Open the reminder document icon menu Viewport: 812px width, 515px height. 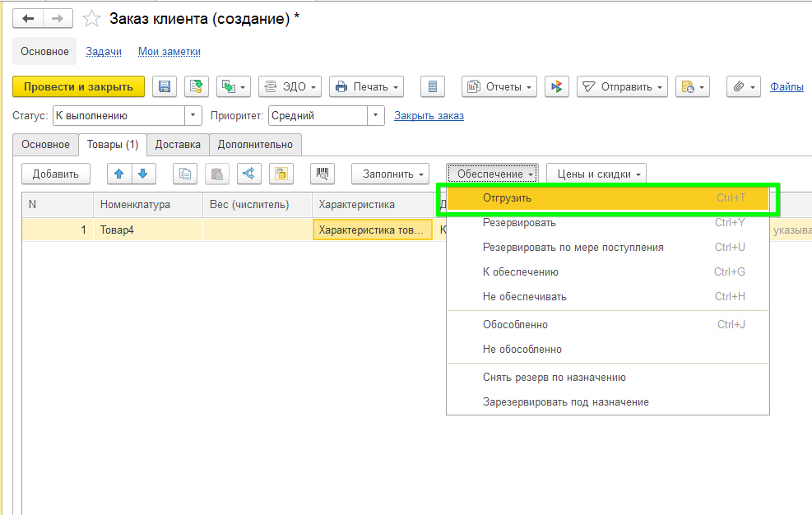pos(693,86)
